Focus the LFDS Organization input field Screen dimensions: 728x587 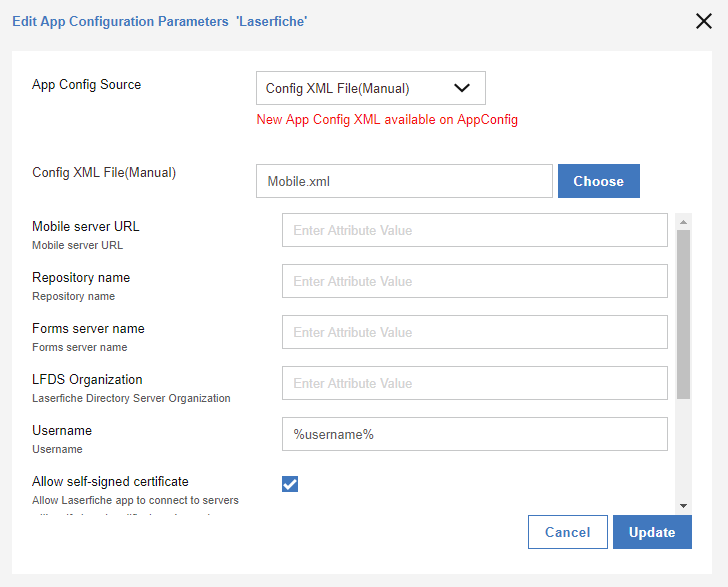(x=474, y=383)
